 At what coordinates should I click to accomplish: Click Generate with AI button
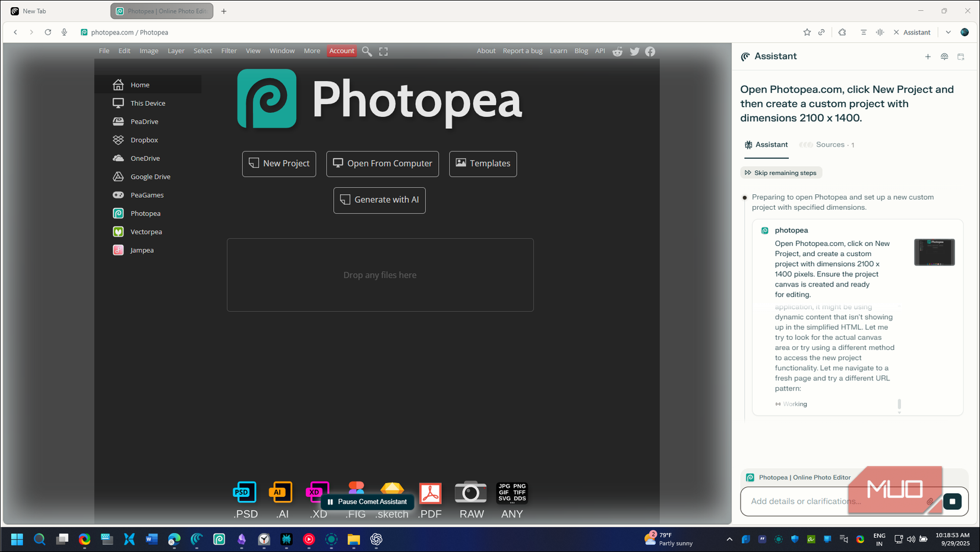[x=380, y=200]
